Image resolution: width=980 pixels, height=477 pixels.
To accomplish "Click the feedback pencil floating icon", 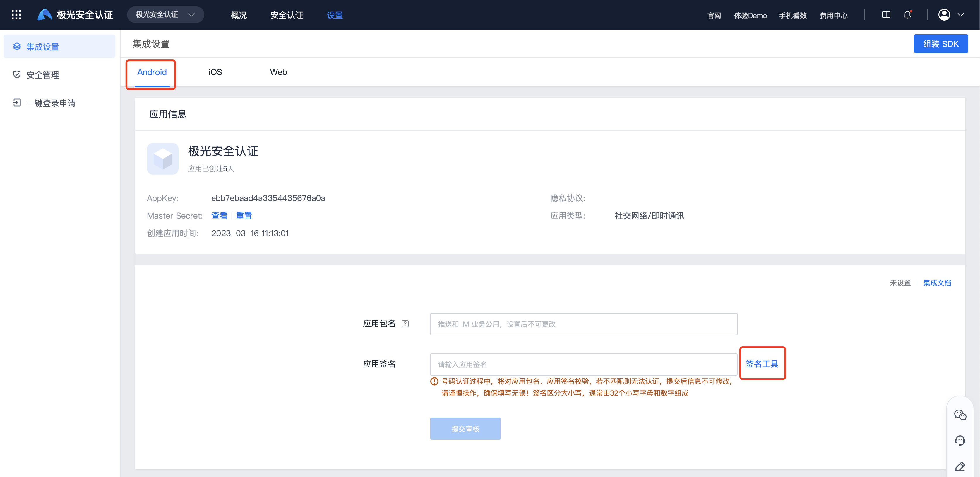I will pyautogui.click(x=960, y=466).
